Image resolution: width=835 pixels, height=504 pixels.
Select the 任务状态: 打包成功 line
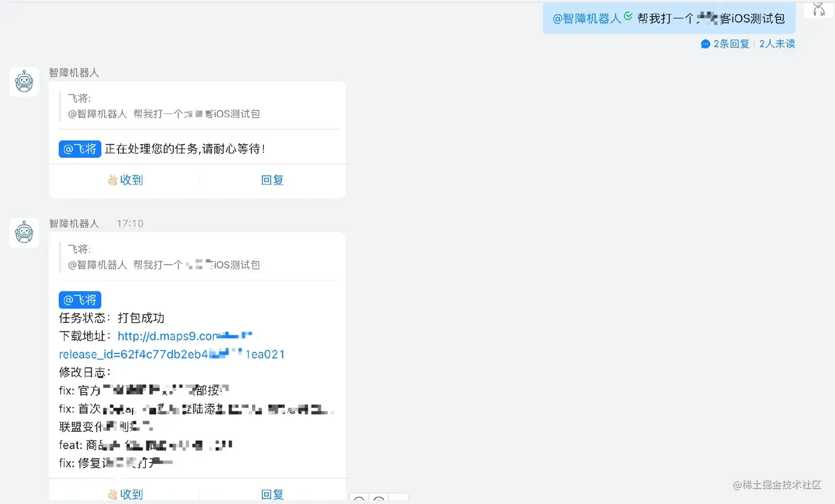(x=112, y=318)
